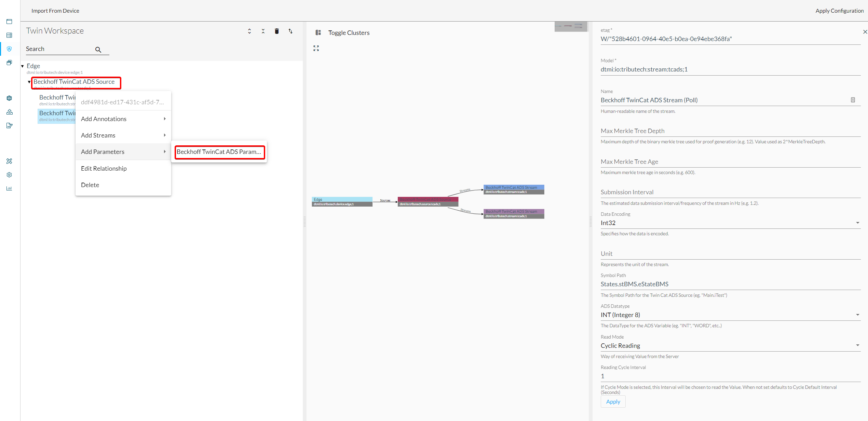Open the upload tray sidebar icon
The width and height of the screenshot is (868, 421).
pos(9,112)
